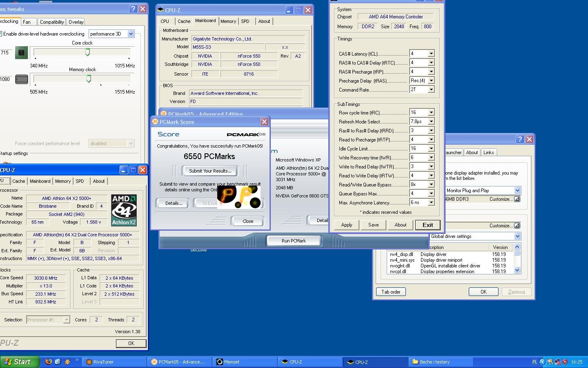Open Row cycle time (tRC) dropdown
588x368 pixels.
431,112
